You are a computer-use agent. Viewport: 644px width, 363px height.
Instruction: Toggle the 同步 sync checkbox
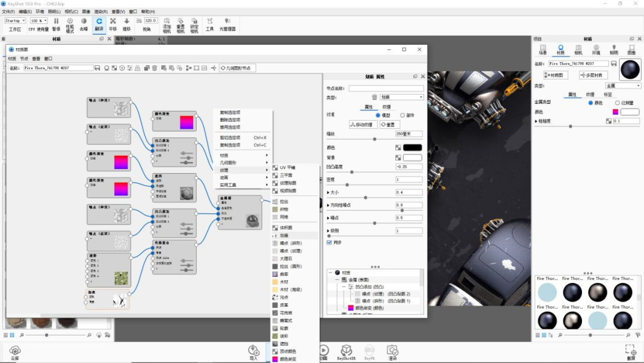click(329, 242)
